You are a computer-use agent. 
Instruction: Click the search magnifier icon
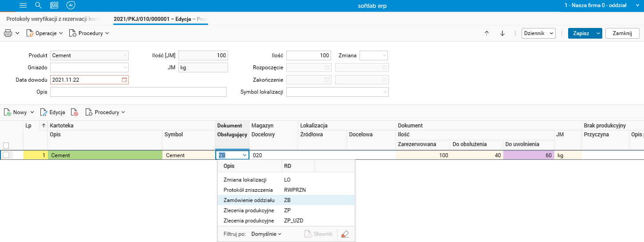[38, 5]
